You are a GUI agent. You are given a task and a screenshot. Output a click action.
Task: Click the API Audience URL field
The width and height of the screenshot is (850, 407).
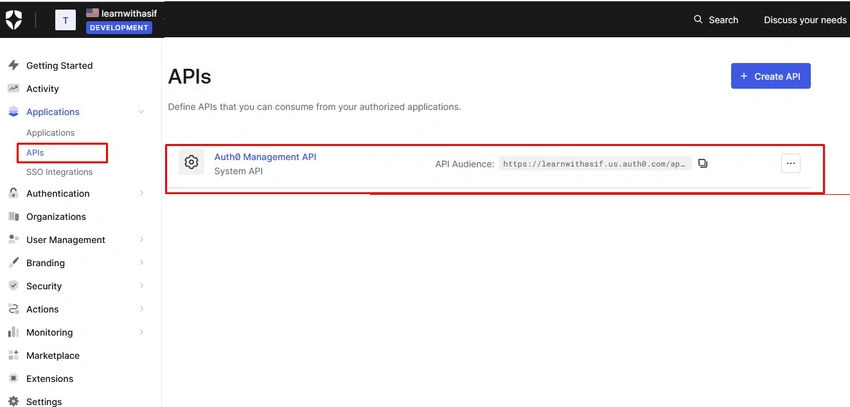pyautogui.click(x=595, y=163)
